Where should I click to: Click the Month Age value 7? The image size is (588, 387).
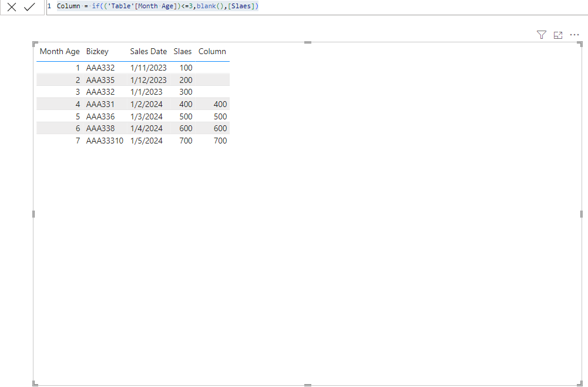(78, 141)
